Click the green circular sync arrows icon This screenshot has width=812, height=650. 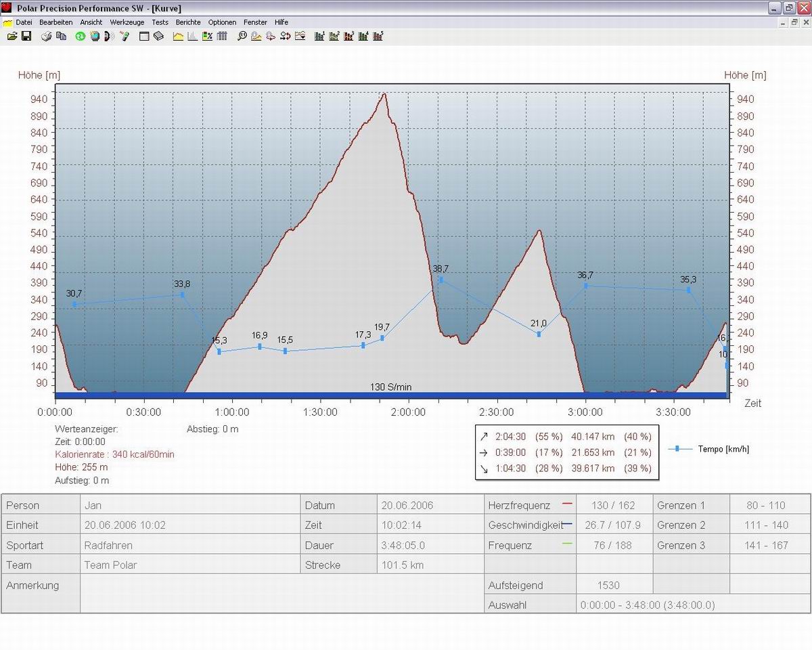[x=80, y=36]
